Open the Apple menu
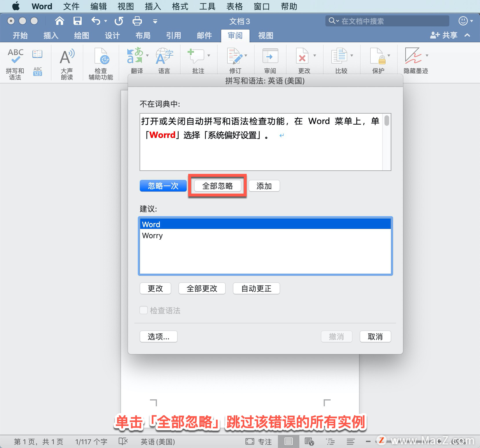The image size is (480, 448). [16, 6]
